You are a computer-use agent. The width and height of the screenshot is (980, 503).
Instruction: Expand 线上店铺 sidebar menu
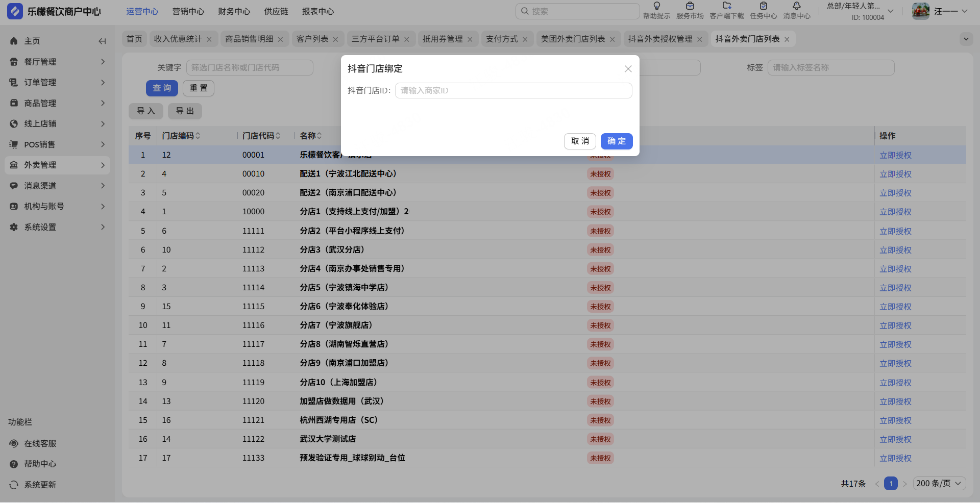(57, 124)
